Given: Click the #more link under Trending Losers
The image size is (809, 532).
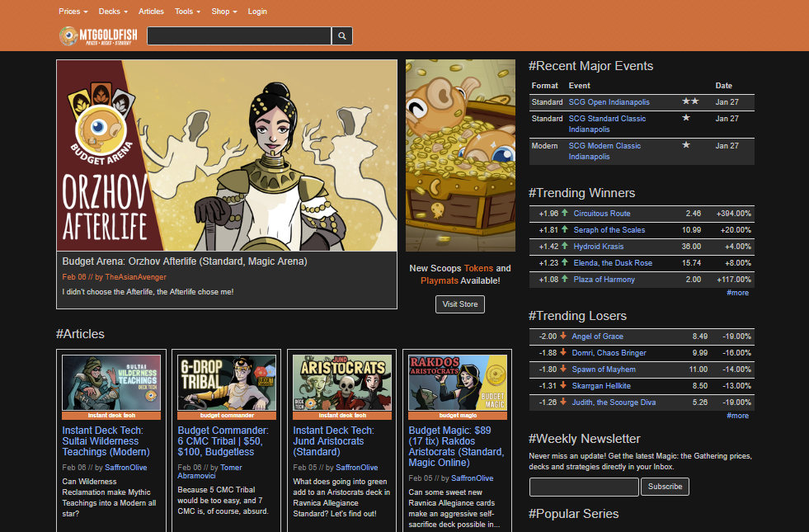Looking at the screenshot, I should coord(737,416).
